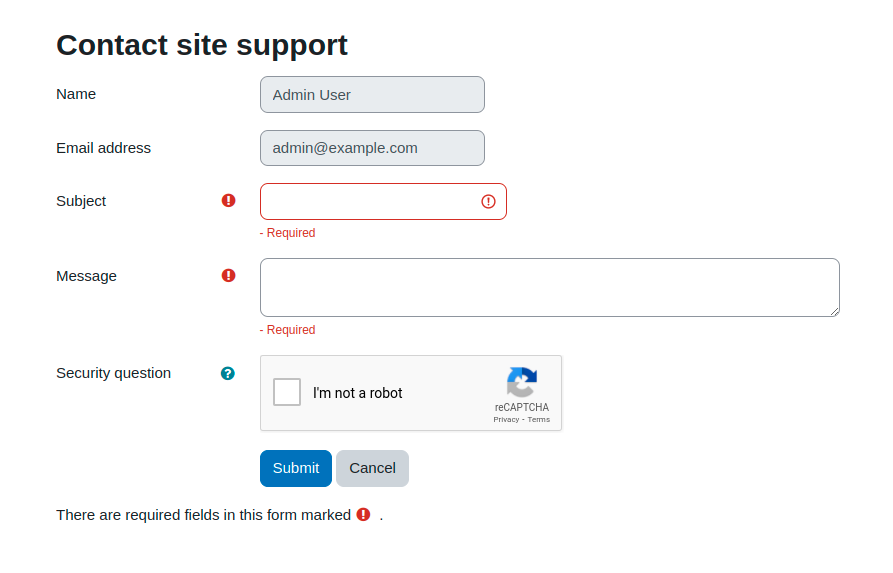893x573 pixels.
Task: Click the required icon next to Subject label
Action: click(228, 200)
